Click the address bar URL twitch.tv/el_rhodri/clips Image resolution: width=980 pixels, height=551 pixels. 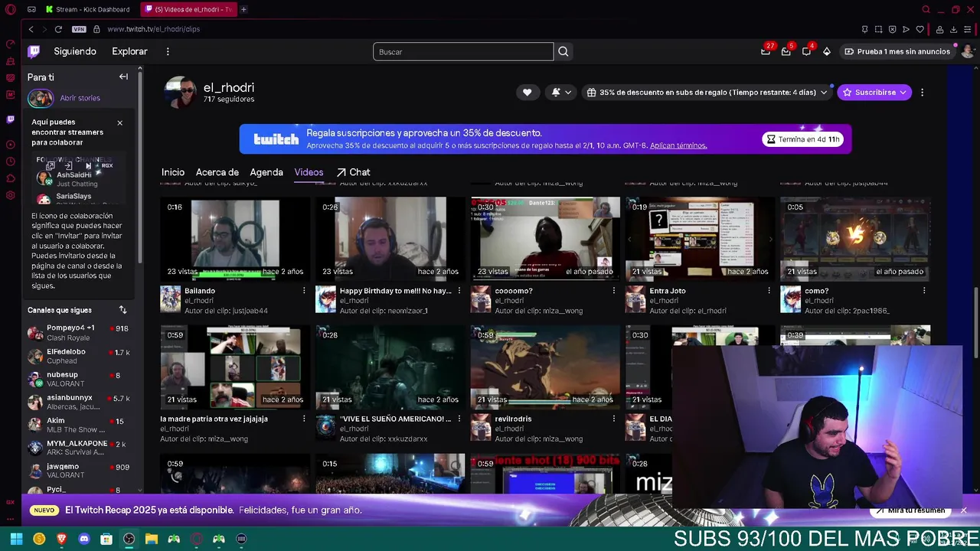tap(154, 29)
